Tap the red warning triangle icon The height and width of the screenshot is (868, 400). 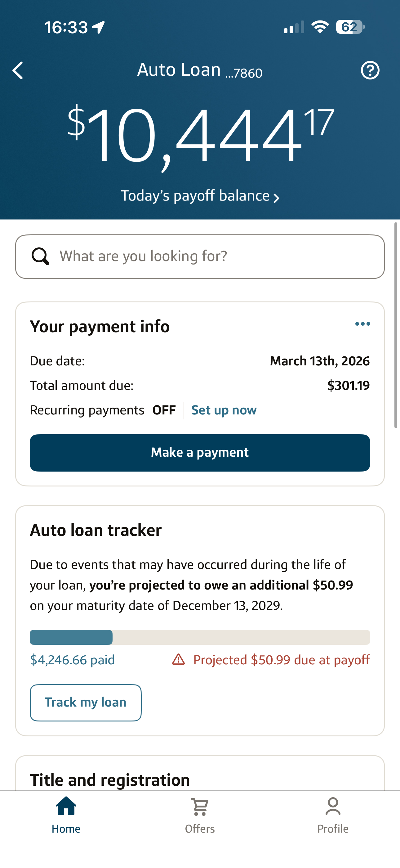pos(179,659)
